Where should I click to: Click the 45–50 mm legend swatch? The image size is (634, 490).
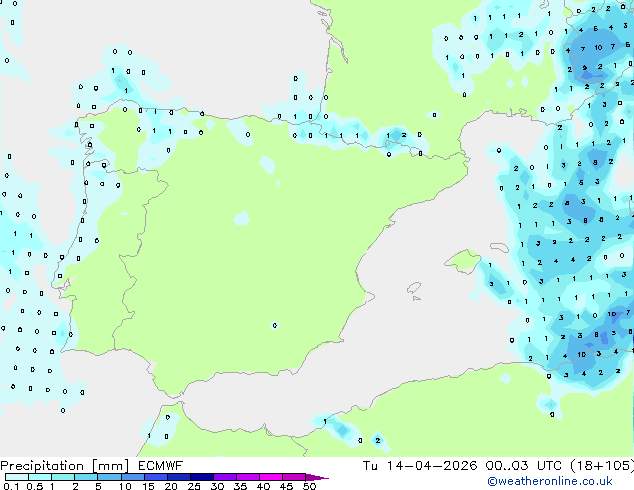pos(294,477)
